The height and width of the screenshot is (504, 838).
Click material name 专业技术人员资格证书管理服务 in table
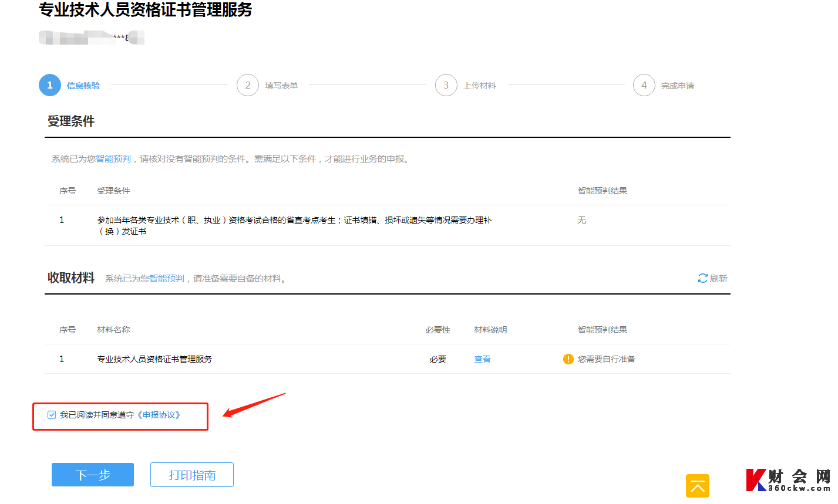point(154,359)
